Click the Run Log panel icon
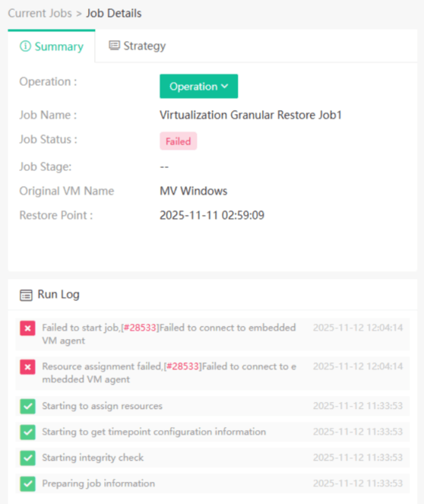424x504 pixels. [x=26, y=295]
